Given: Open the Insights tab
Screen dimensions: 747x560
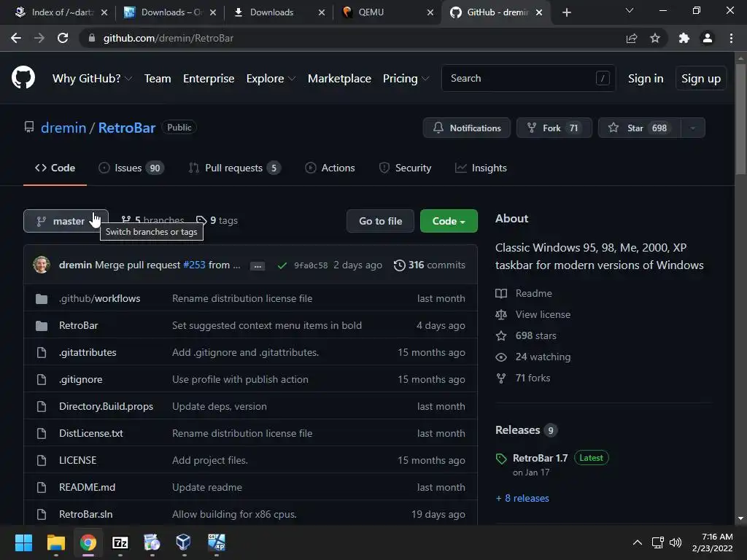Looking at the screenshot, I should (x=481, y=168).
